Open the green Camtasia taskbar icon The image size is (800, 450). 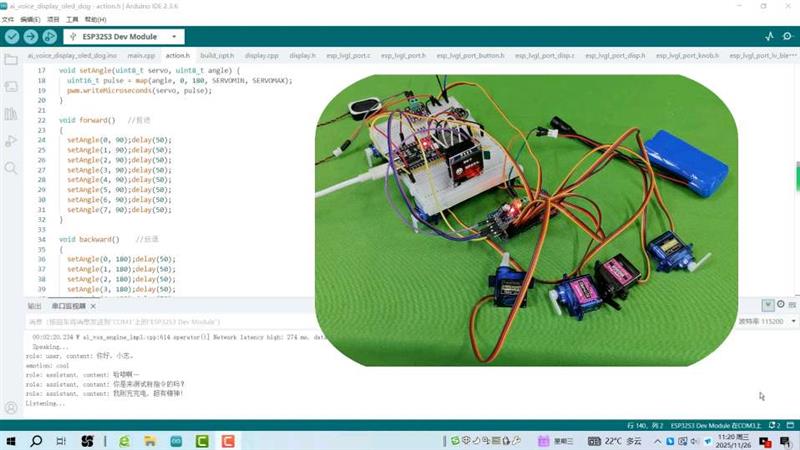[202, 441]
